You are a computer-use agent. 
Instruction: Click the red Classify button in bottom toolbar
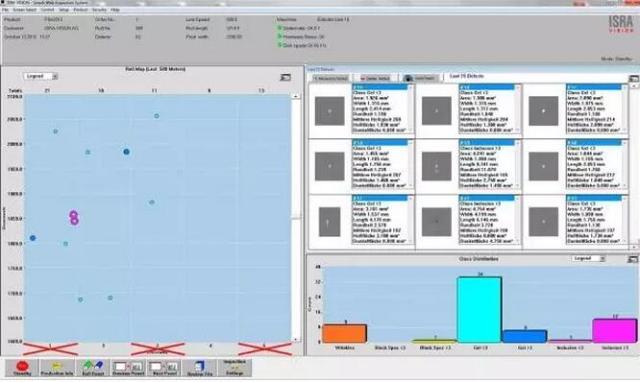click(22, 368)
